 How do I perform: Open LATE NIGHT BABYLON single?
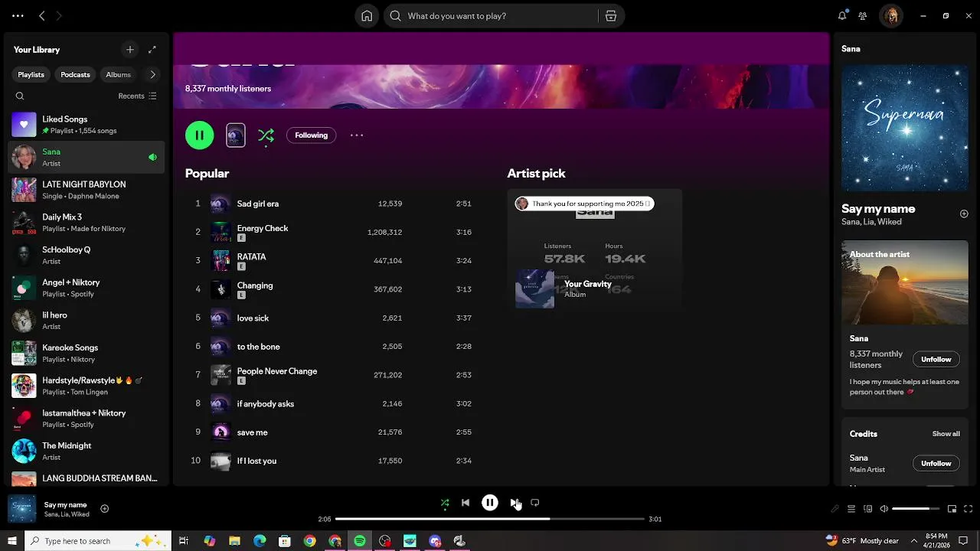click(x=86, y=190)
